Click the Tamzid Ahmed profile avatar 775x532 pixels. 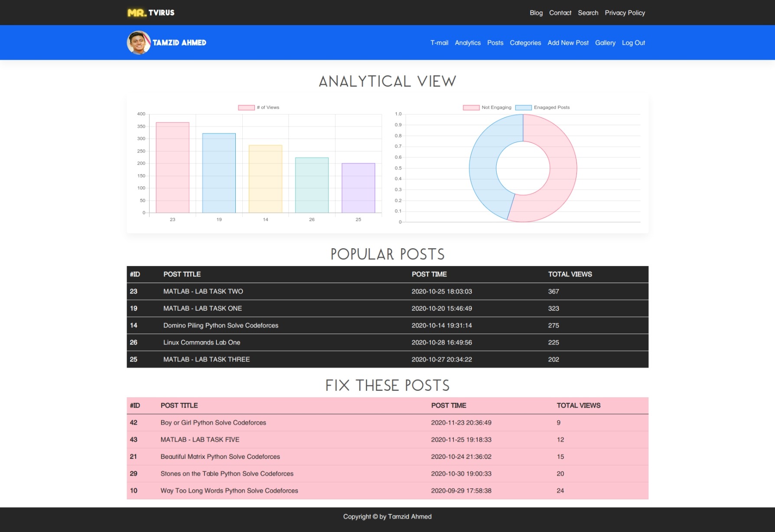click(139, 42)
